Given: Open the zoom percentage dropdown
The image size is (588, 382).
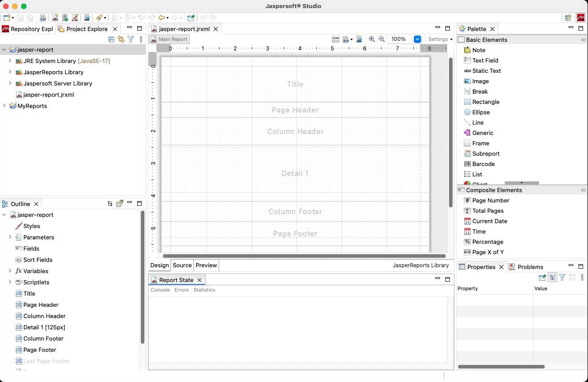Looking at the screenshot, I should (417, 39).
